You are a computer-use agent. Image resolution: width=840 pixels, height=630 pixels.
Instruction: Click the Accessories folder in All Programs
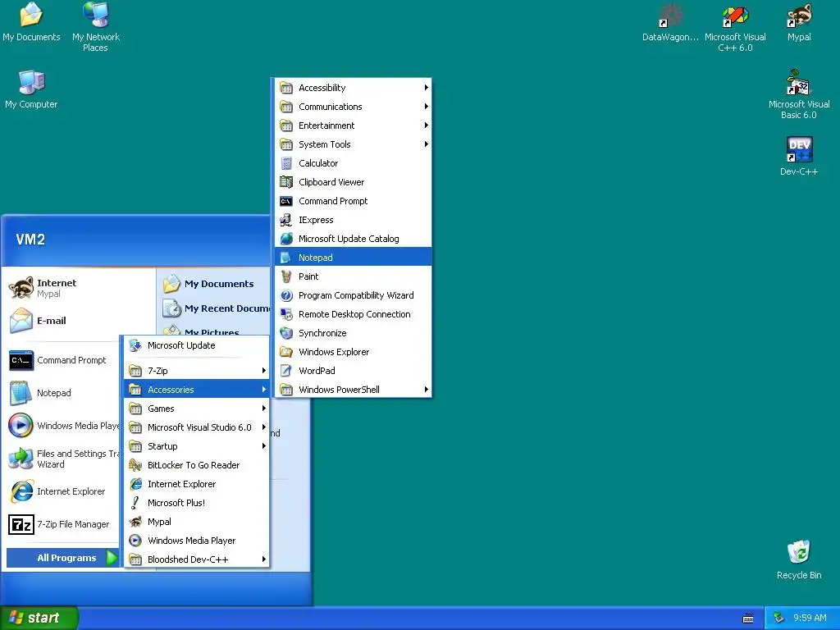point(197,390)
